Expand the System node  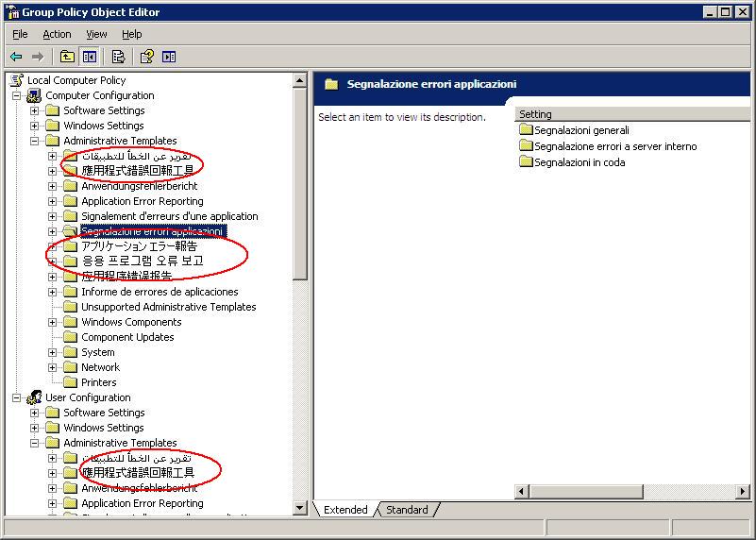coord(52,352)
